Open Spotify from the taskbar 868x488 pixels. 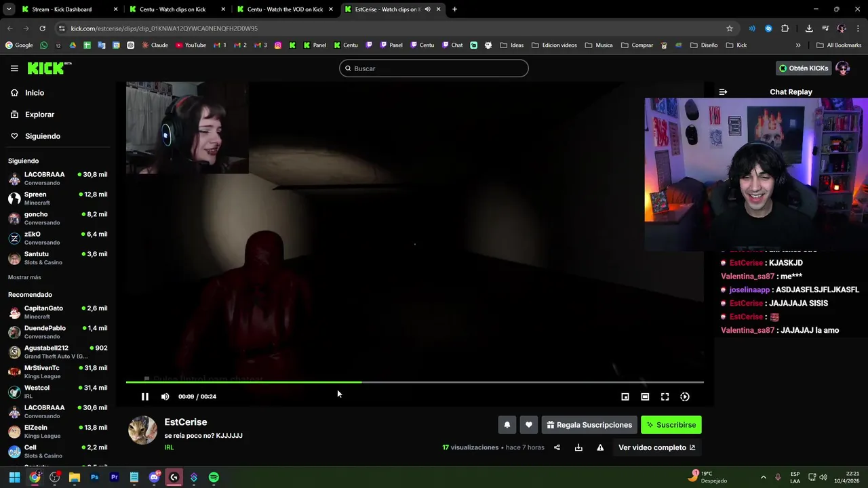tap(214, 477)
